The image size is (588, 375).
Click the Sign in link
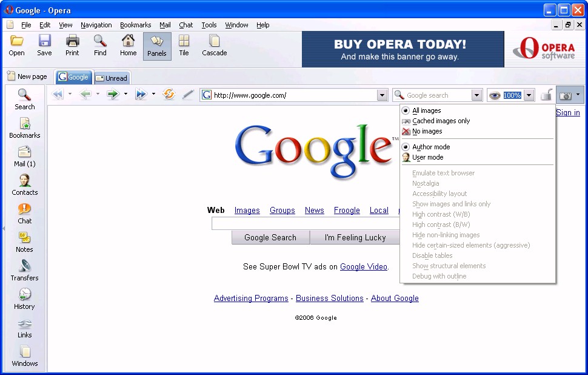pyautogui.click(x=568, y=112)
